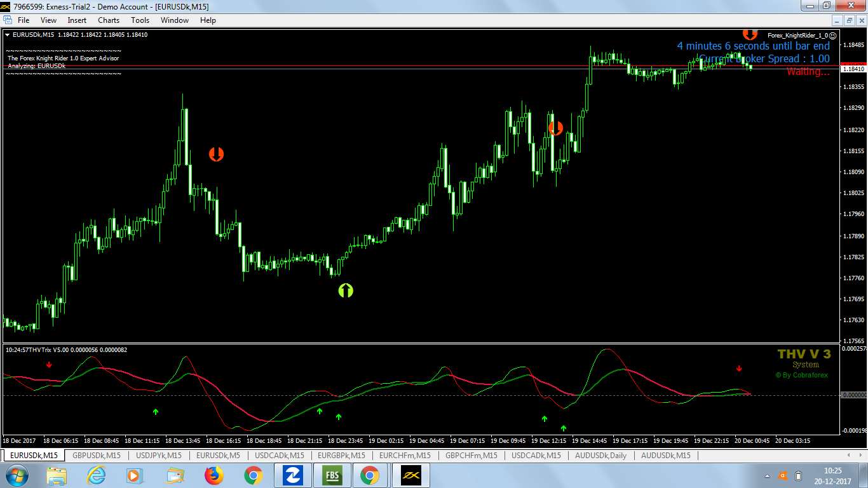The height and width of the screenshot is (488, 868).
Task: Switch to the EURUSDk,M15 chart tab
Action: click(x=34, y=456)
